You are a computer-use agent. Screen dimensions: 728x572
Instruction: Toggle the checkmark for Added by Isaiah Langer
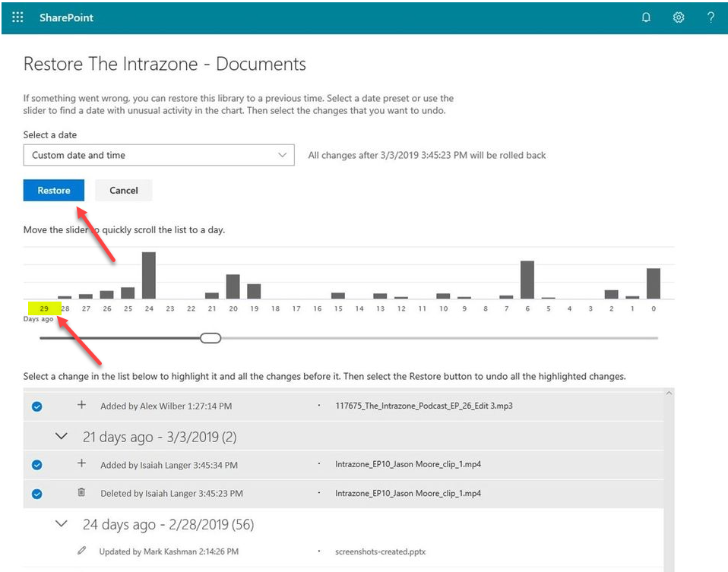37,465
